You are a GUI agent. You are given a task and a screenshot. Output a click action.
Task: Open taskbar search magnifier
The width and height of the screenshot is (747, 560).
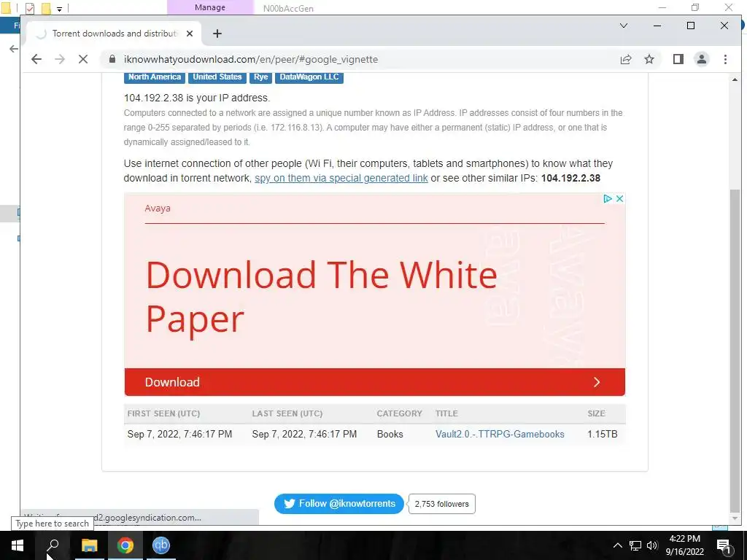pos(53,545)
